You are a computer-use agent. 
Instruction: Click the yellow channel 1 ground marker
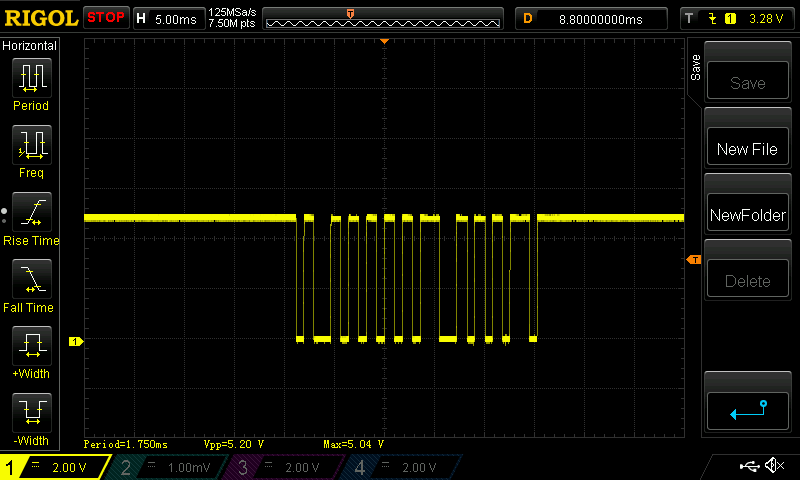coord(76,341)
